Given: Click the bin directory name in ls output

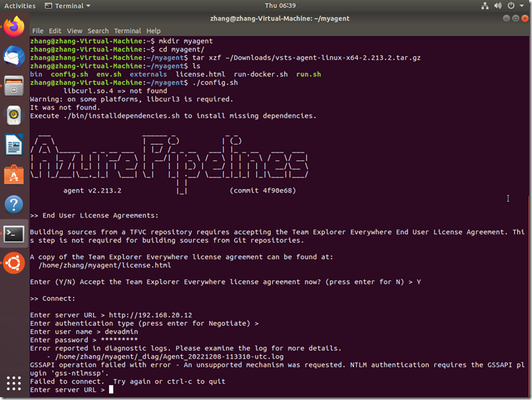Looking at the screenshot, I should 36,74.
